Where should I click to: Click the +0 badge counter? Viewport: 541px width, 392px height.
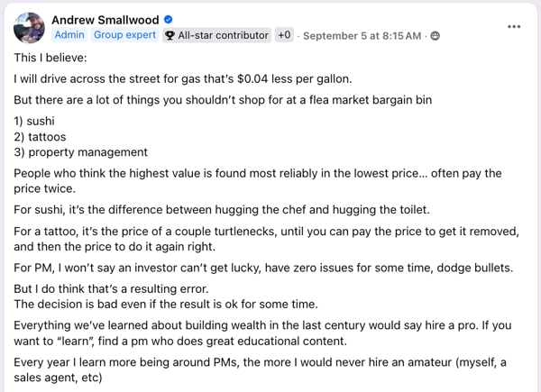coord(284,35)
